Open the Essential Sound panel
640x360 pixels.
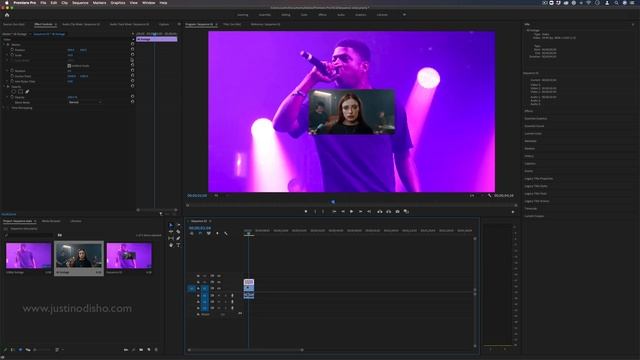click(x=534, y=126)
